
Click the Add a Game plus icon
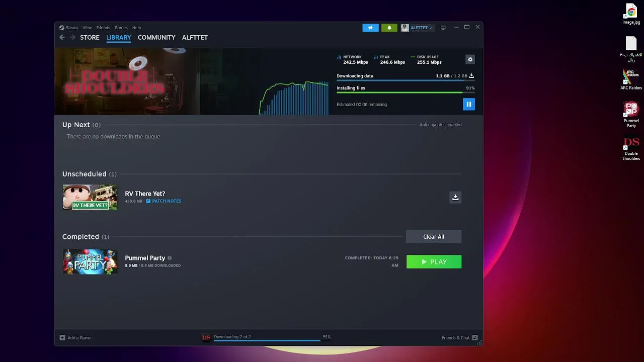pos(62,338)
